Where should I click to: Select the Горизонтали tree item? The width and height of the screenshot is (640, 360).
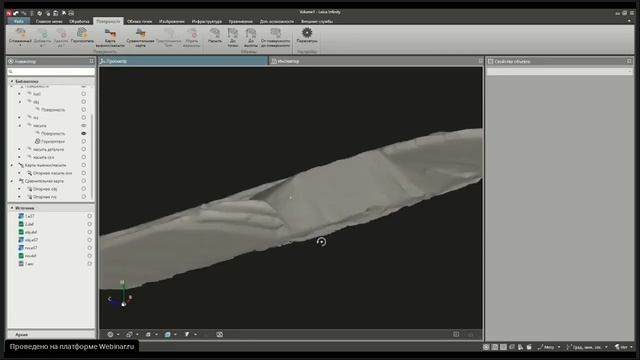point(53,141)
